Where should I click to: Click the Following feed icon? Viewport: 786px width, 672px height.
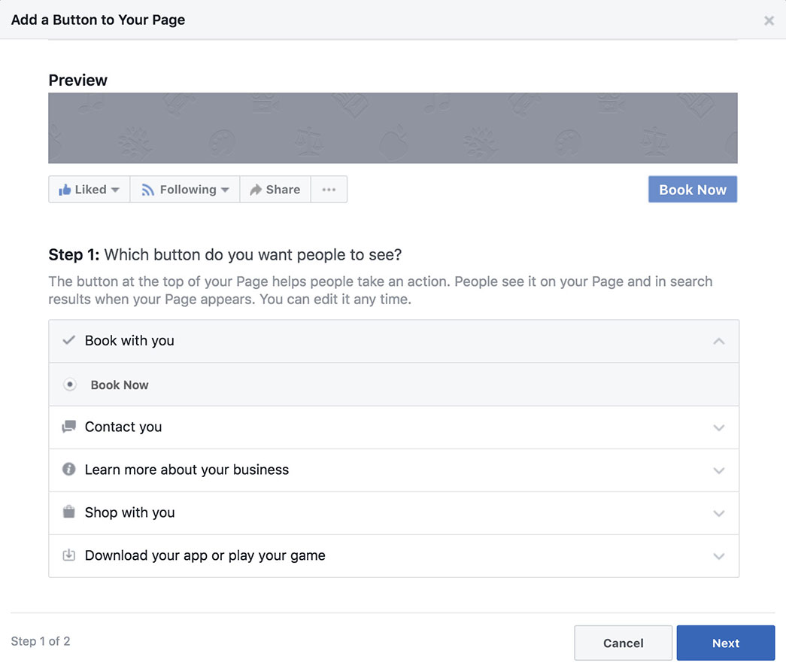pos(148,190)
